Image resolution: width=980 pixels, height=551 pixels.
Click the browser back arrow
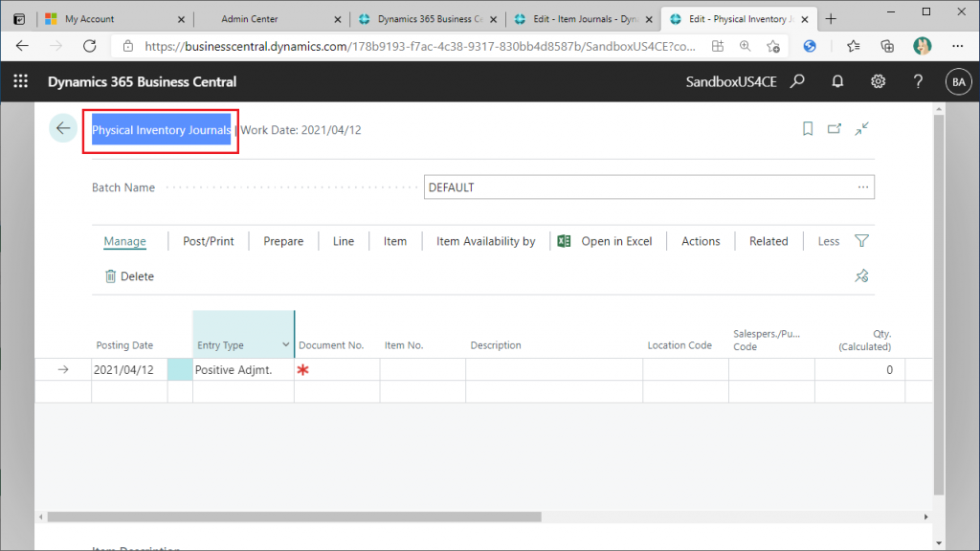click(23, 46)
